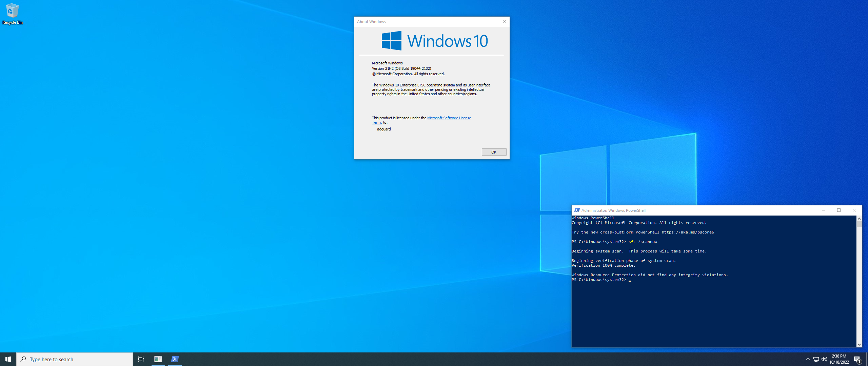This screenshot has width=868, height=366.
Task: Click the PowerShell scrollbar up arrow
Action: [x=859, y=219]
